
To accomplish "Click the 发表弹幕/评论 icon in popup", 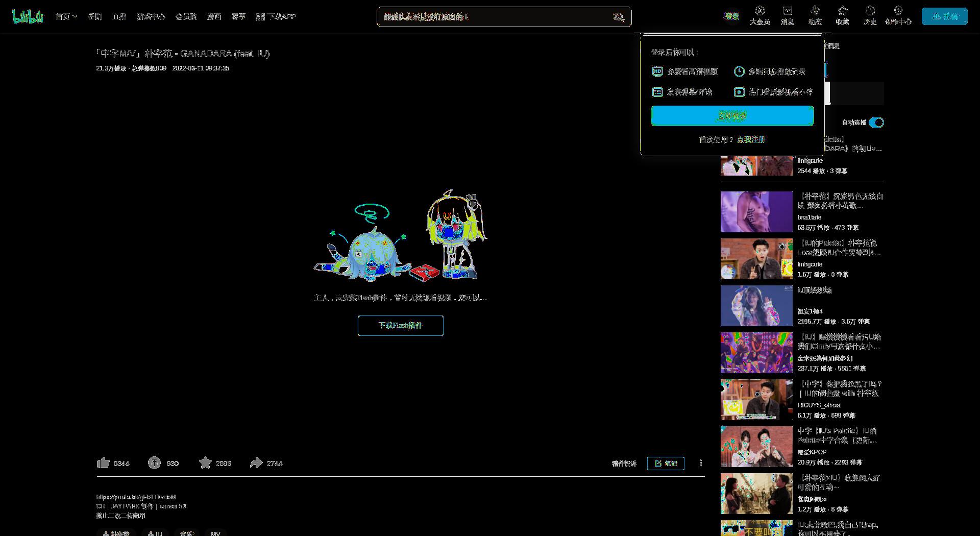I will 657,92.
